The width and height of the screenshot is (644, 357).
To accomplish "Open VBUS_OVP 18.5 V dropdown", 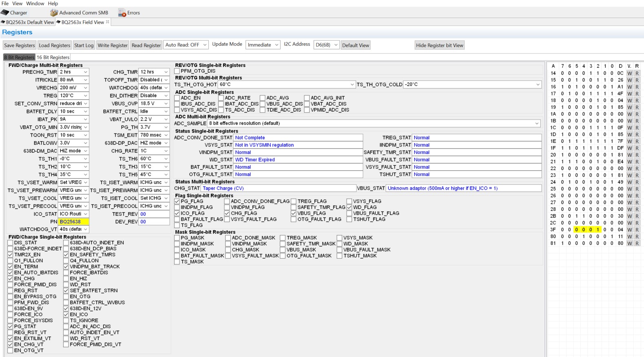I will [154, 103].
